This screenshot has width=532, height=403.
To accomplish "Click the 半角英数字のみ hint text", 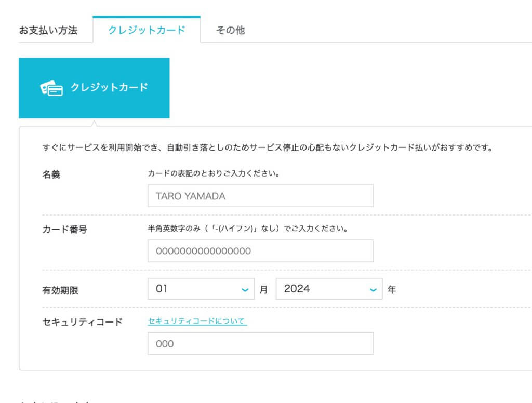I will (x=248, y=229).
